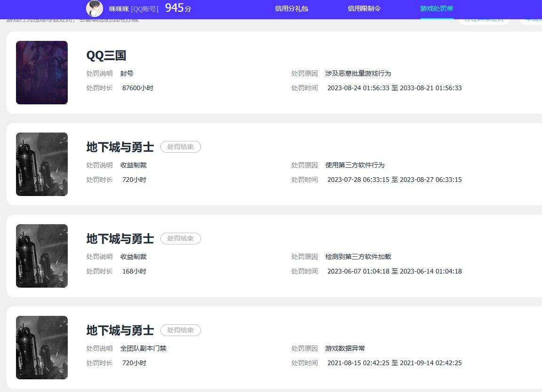Open the 信用分礼包 tab
The width and height of the screenshot is (542, 392).
coord(291,8)
